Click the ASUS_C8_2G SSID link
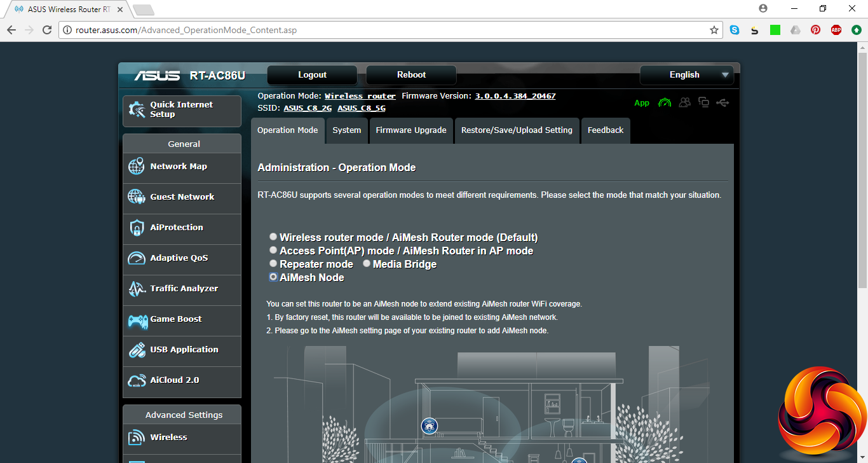The height and width of the screenshot is (463, 868). pyautogui.click(x=308, y=108)
